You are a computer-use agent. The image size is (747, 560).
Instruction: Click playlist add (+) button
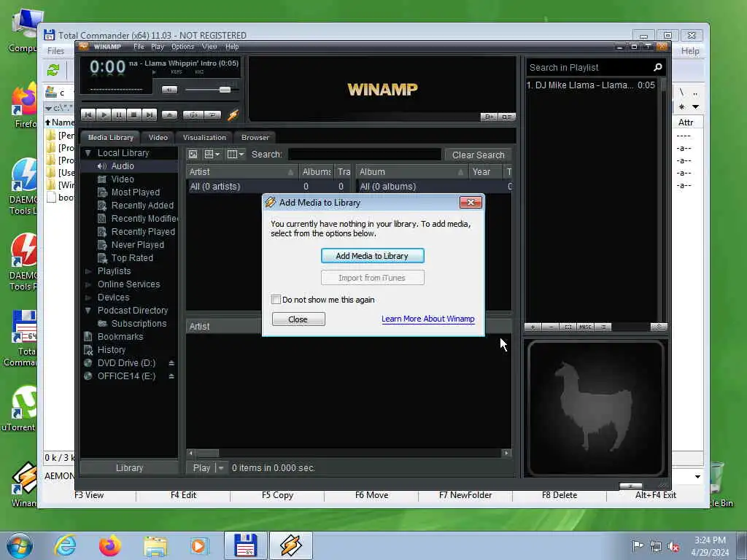click(533, 327)
